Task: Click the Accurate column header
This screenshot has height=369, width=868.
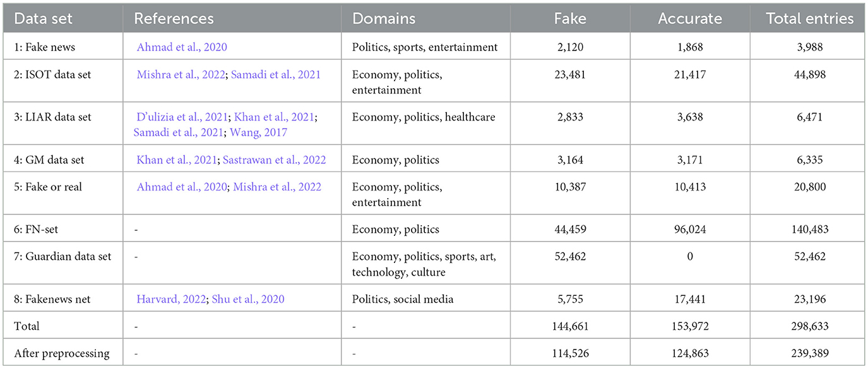Action: (690, 18)
